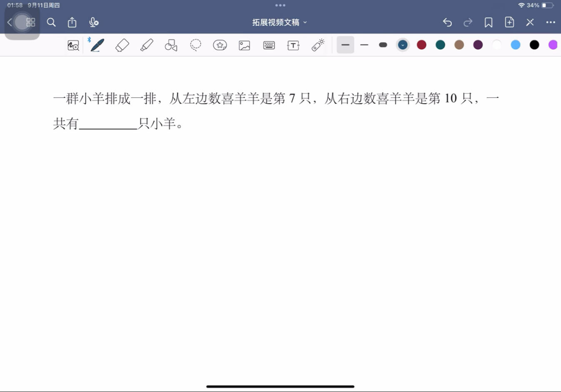Tap the number 7 in the problem
Viewport: 561px width, 392px height.
pos(292,99)
